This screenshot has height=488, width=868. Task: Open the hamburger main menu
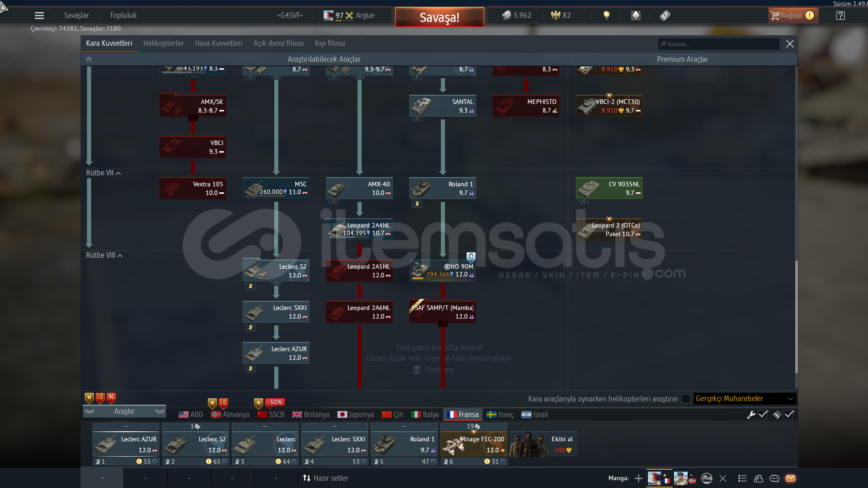point(39,16)
